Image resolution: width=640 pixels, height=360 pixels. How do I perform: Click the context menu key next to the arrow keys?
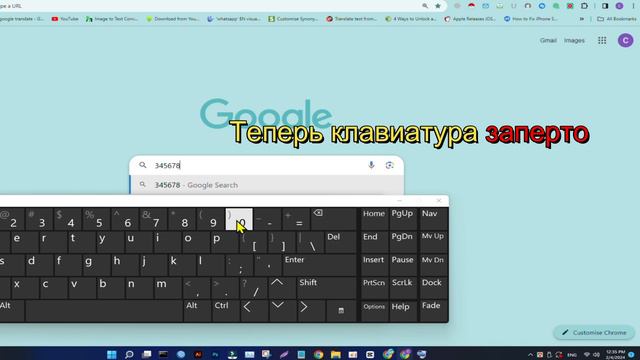pyautogui.click(x=341, y=311)
